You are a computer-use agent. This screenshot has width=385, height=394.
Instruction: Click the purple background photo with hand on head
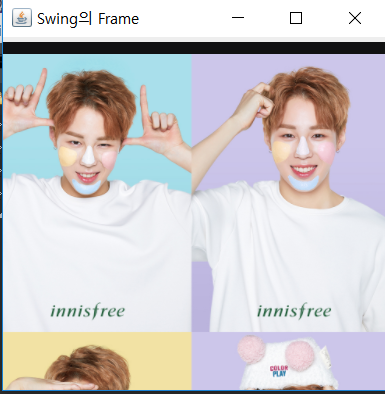[x=288, y=193]
